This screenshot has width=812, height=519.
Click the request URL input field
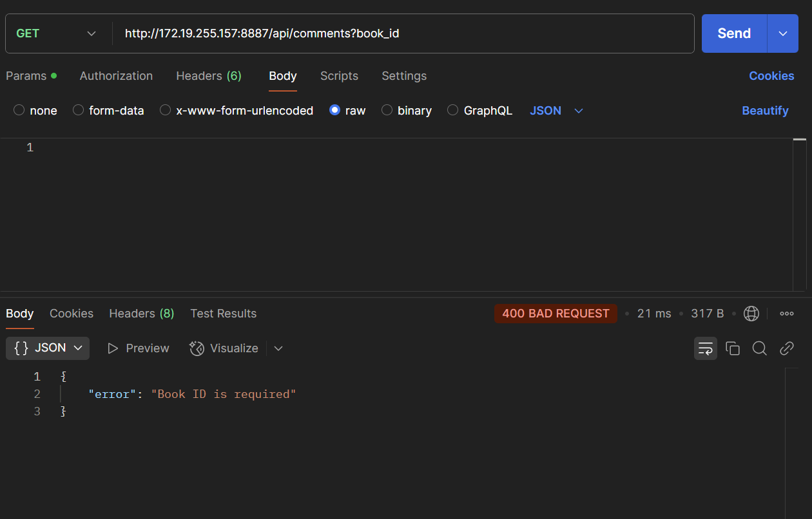(x=403, y=33)
